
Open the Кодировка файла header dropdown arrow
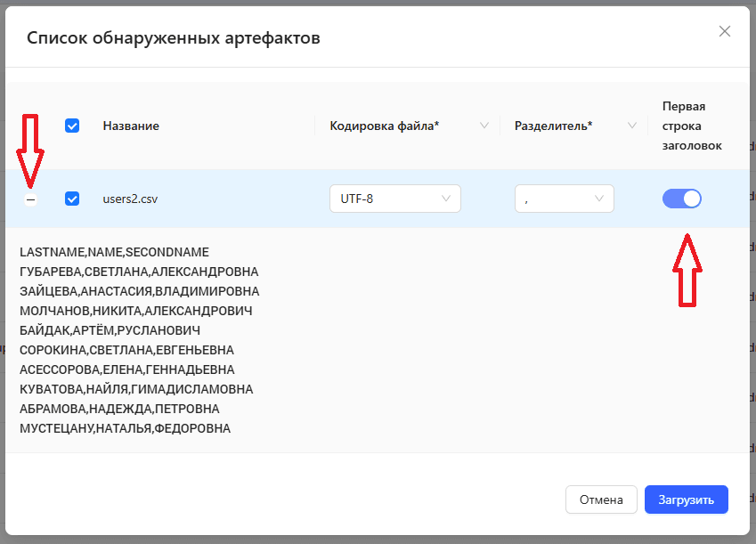[484, 126]
